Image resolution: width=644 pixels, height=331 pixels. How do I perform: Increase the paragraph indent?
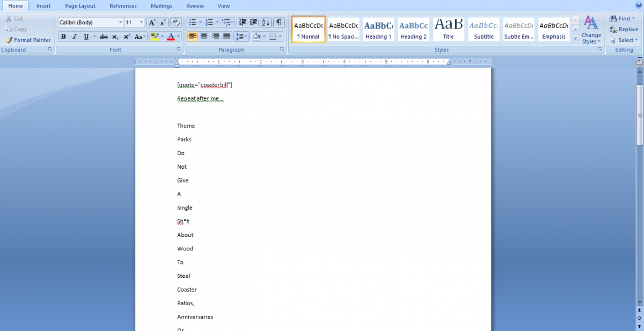[x=254, y=23]
